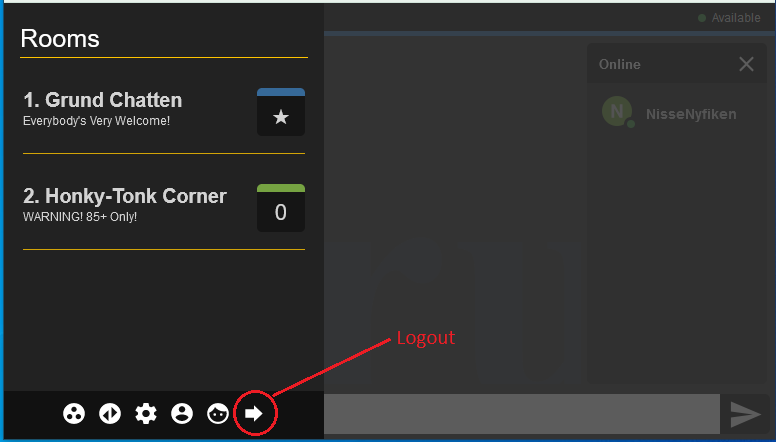Click 'Everybody's Very Welcome!' room description

[97, 121]
